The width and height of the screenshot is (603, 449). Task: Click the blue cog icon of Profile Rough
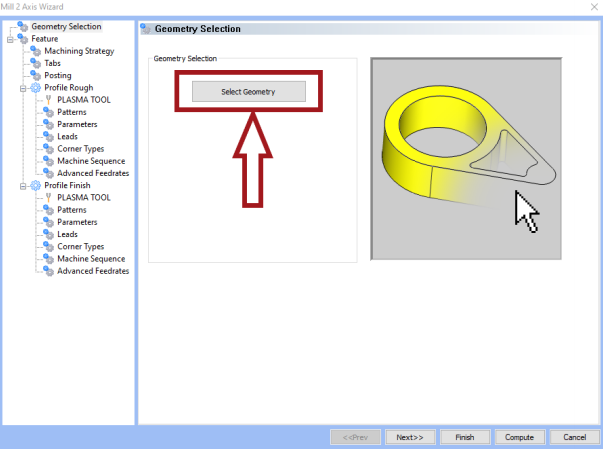coord(35,88)
